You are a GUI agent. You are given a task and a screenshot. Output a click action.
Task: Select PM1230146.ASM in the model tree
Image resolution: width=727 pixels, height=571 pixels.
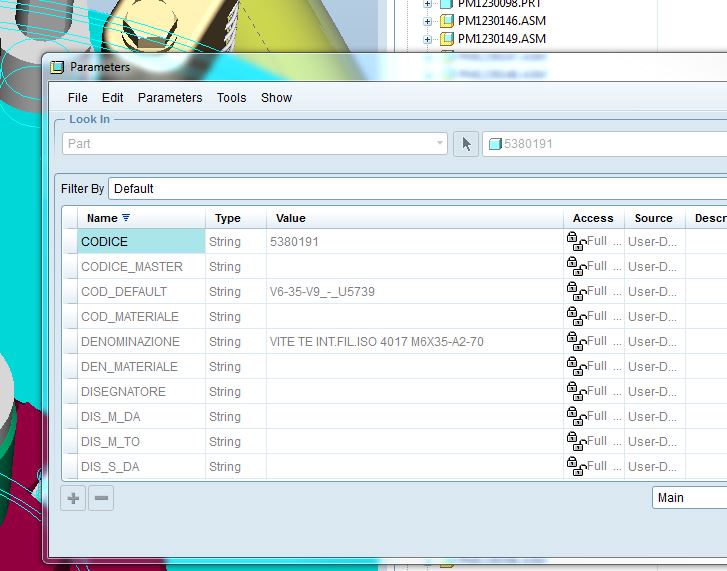pos(502,21)
